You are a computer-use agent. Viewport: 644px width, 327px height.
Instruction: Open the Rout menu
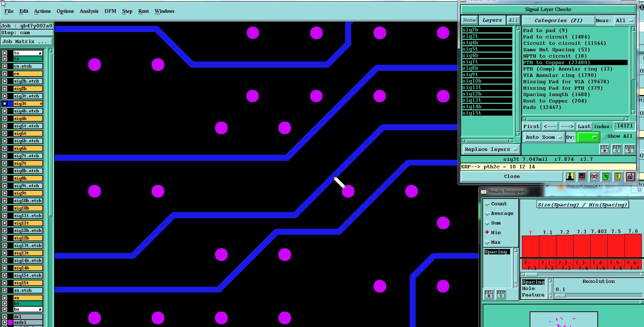click(144, 11)
